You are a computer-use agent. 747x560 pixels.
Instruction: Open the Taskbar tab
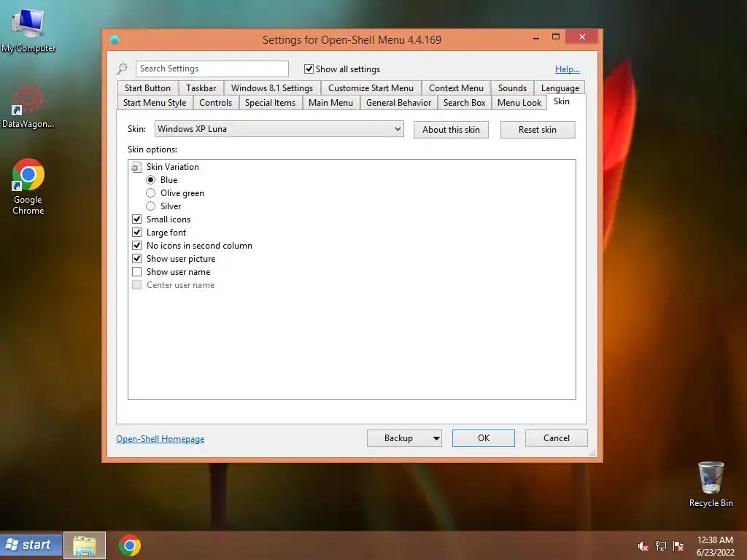(201, 88)
